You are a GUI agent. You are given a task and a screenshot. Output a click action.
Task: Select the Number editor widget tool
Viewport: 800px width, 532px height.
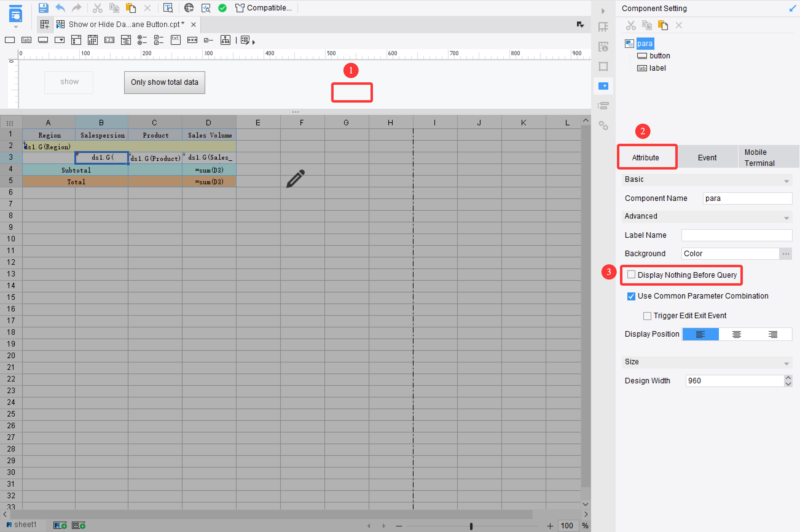(109, 40)
